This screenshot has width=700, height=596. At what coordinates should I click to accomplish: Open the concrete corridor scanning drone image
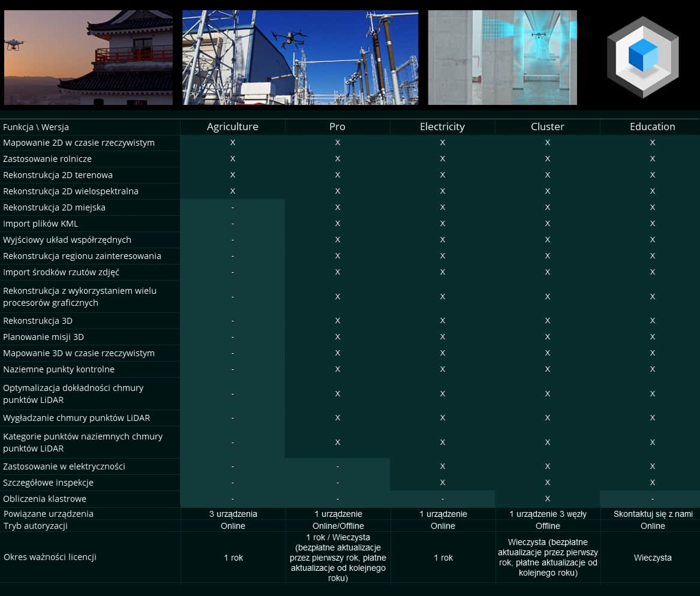[x=502, y=58]
